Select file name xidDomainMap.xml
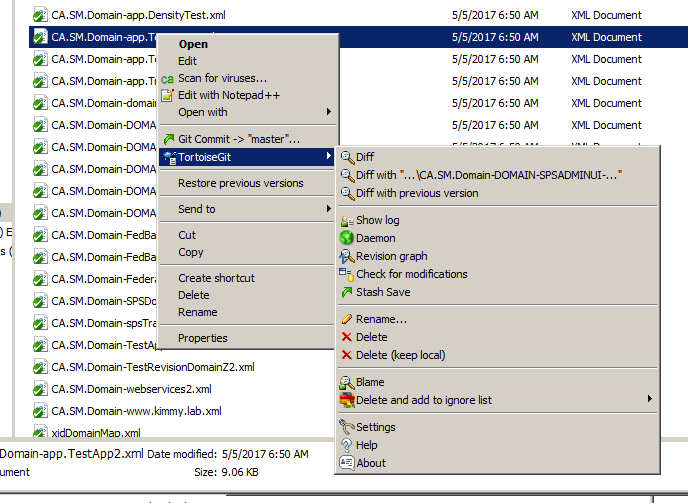 pyautogui.click(x=96, y=433)
